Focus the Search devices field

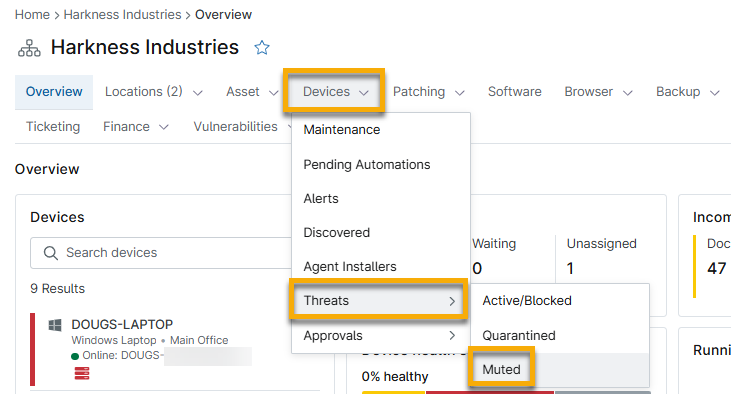pos(161,253)
